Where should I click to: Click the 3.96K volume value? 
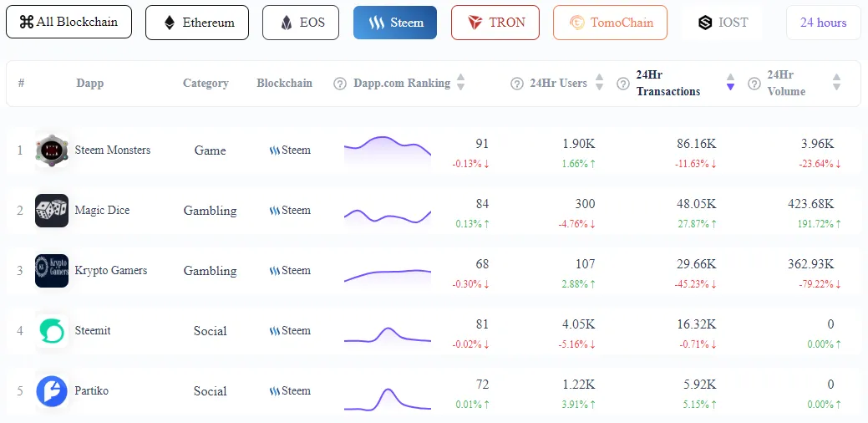click(816, 144)
